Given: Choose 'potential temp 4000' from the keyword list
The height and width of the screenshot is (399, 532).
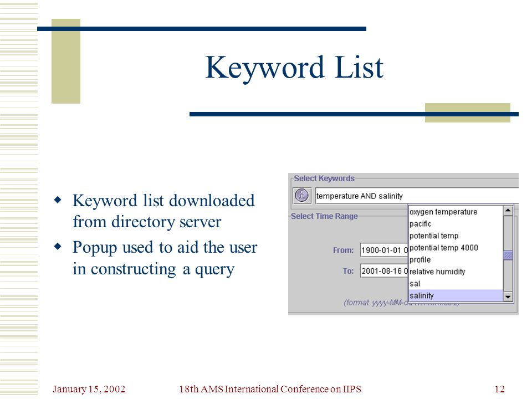Looking at the screenshot, I should tap(456, 248).
